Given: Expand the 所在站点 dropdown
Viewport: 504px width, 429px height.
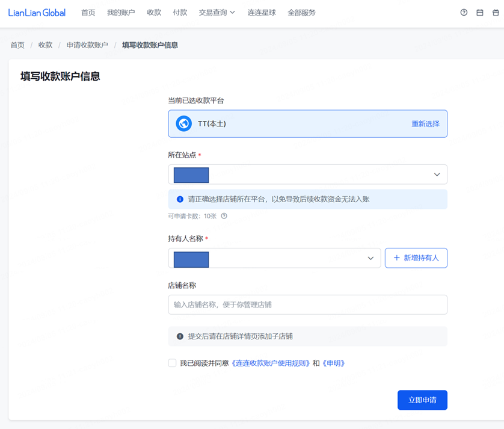Looking at the screenshot, I should 307,174.
